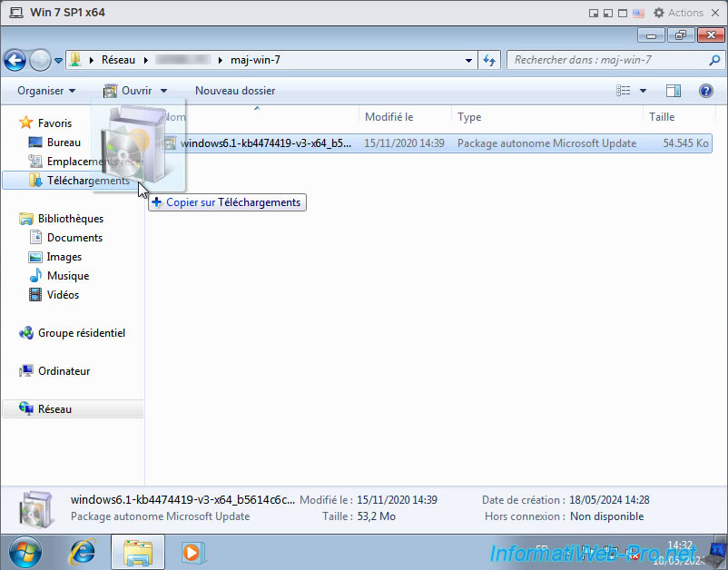
Task: Open Internet Explorer from the taskbar
Action: click(x=83, y=551)
